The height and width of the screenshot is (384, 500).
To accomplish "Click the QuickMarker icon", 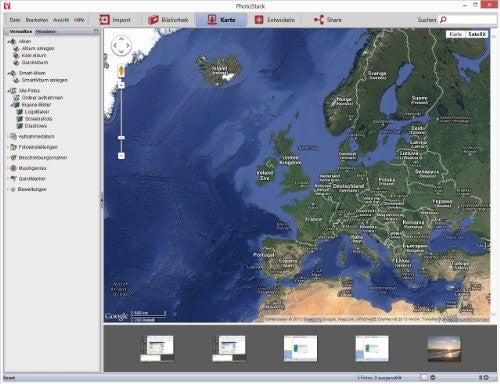I will click(13, 179).
